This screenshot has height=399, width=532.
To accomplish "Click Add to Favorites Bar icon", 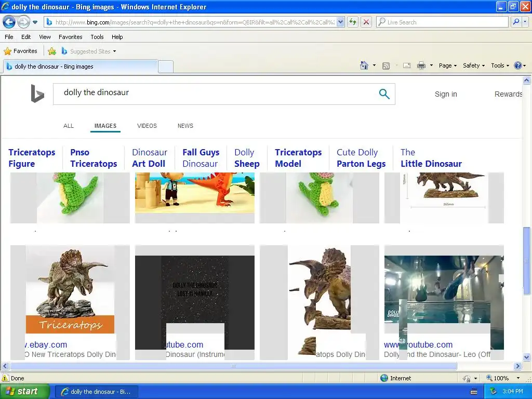I will point(52,51).
